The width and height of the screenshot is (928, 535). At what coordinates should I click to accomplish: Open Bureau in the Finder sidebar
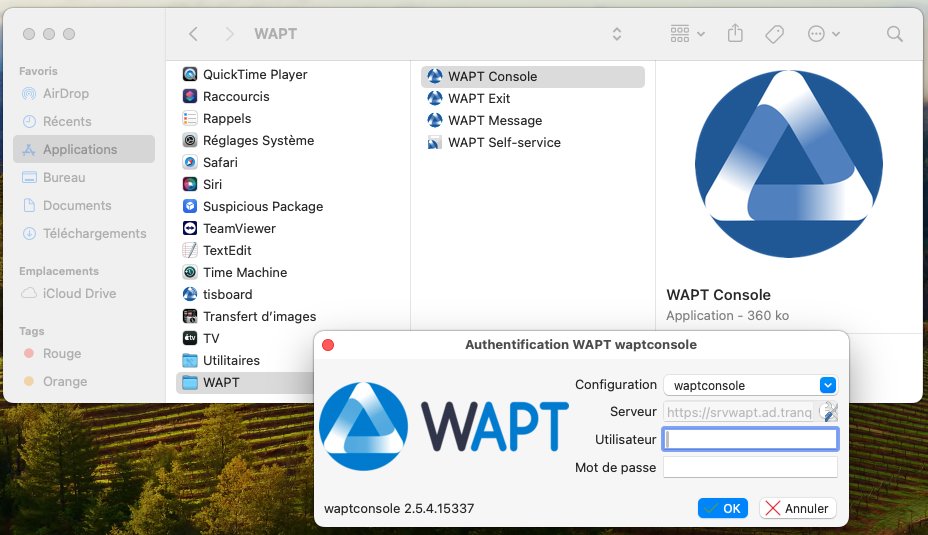click(x=83, y=178)
